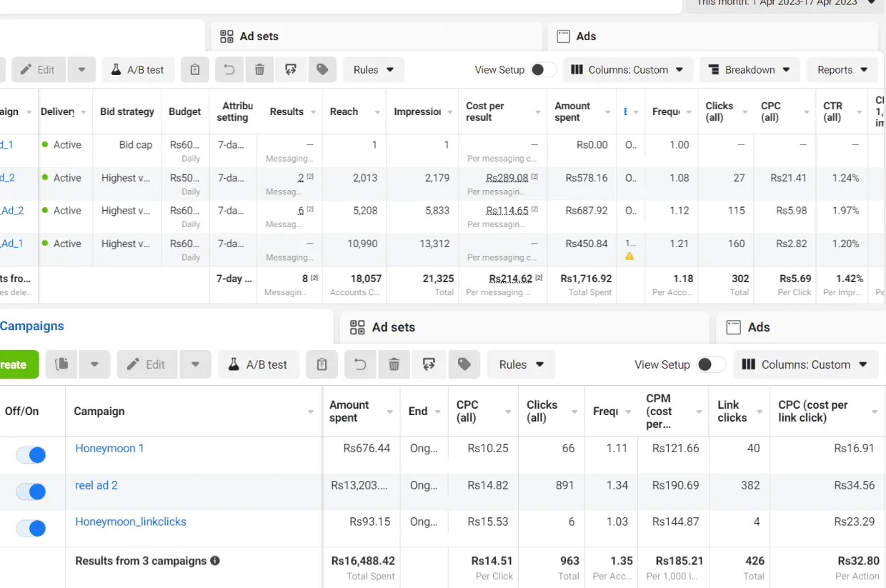The height and width of the screenshot is (588, 886).
Task: Click the export icon in lower Campaigns toolbar
Action: (429, 364)
